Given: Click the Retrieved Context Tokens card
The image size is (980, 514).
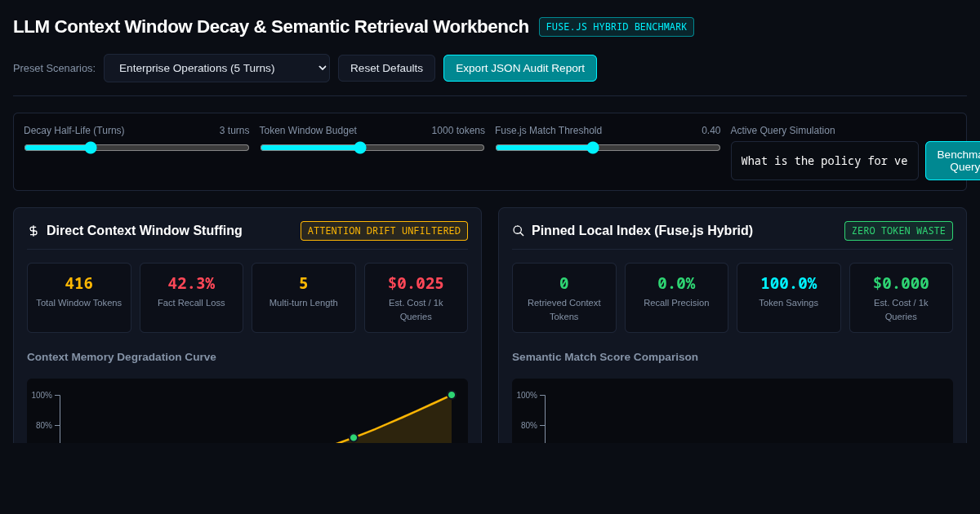Looking at the screenshot, I should (x=564, y=298).
